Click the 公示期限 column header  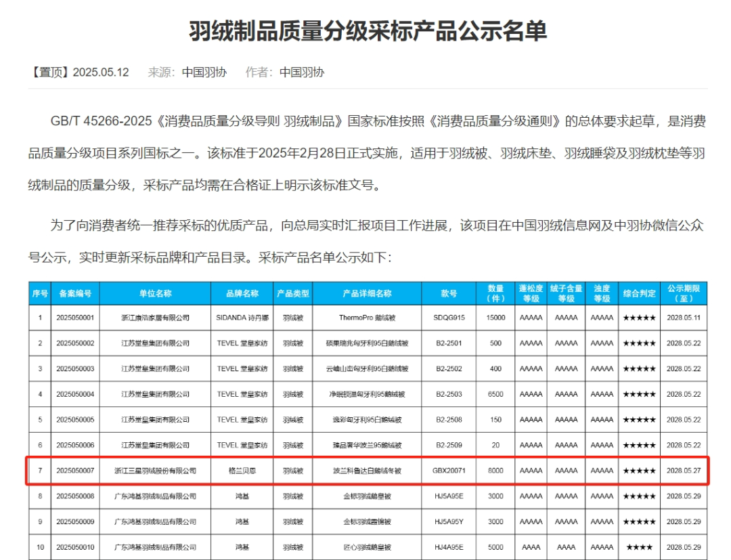pyautogui.click(x=684, y=294)
